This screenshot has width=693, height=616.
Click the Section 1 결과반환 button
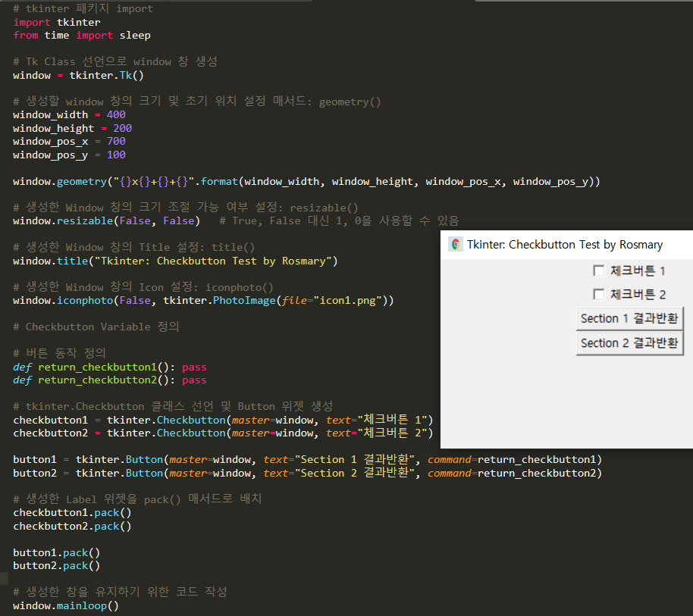(629, 318)
